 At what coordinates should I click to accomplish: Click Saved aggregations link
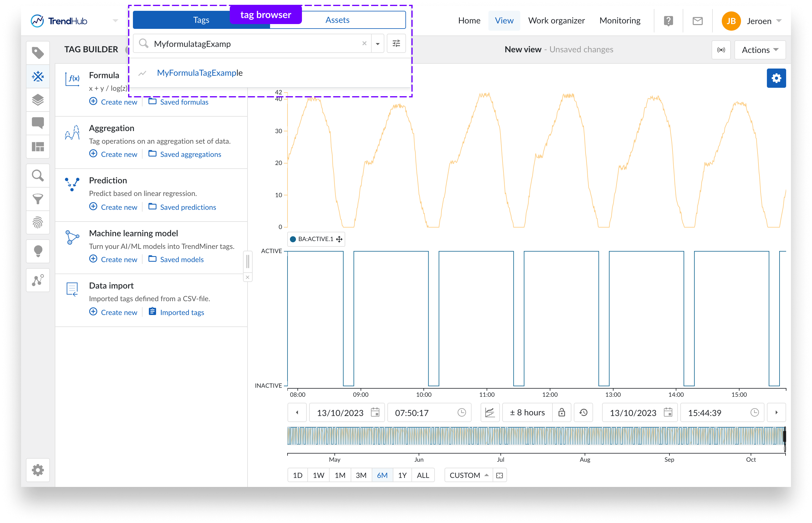pyautogui.click(x=190, y=154)
